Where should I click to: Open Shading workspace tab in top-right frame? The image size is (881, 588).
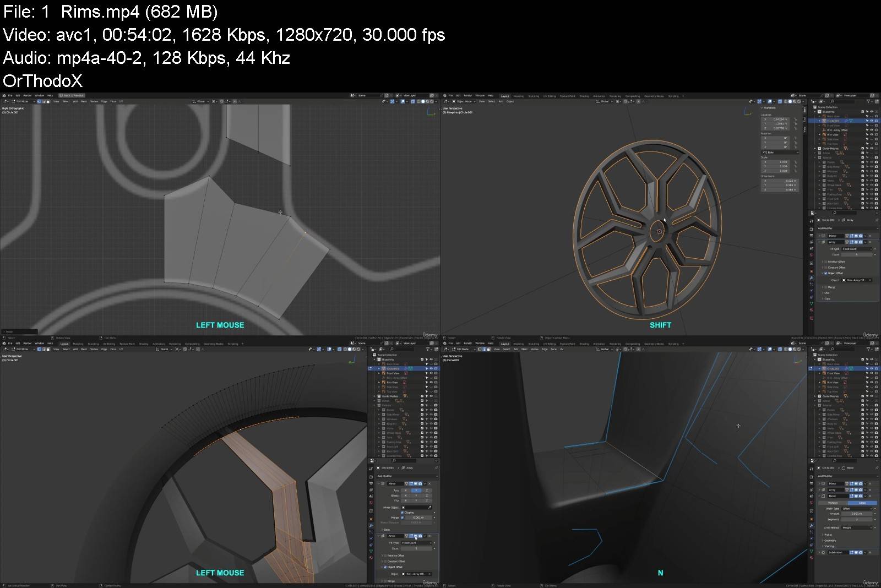[x=584, y=96]
